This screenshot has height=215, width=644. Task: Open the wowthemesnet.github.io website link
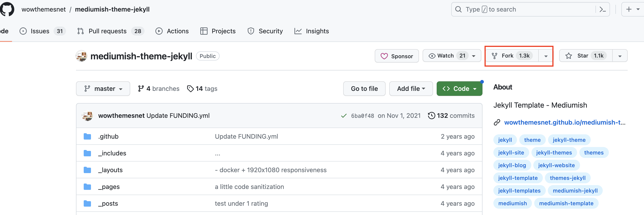tap(565, 122)
